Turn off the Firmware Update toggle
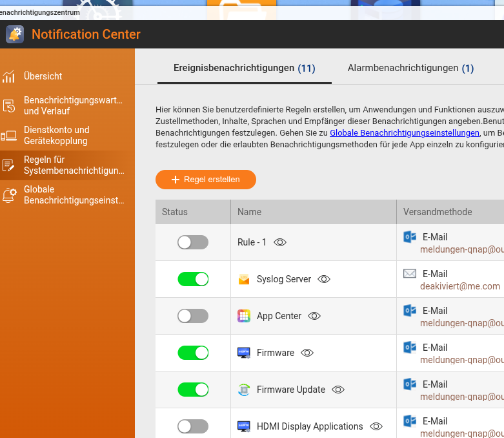504x438 pixels. click(x=193, y=390)
